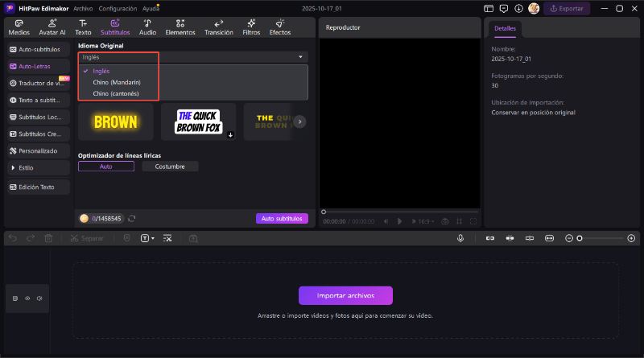Toggle track visibility eye icon
Viewport: 644px width, 358px height.
(x=27, y=298)
